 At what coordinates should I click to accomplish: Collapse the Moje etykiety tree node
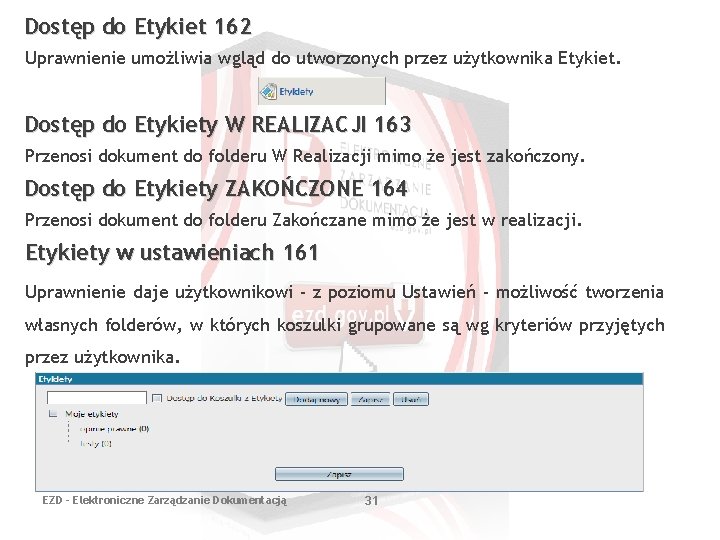(53, 414)
